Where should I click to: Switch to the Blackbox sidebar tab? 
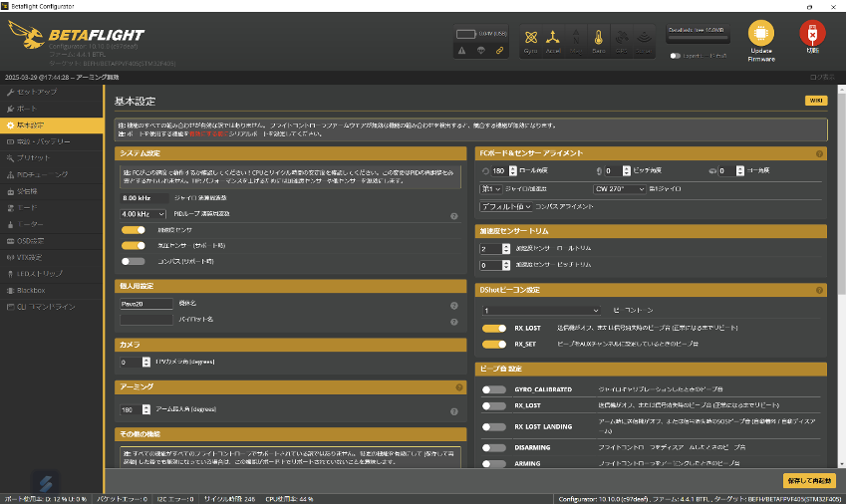click(31, 290)
